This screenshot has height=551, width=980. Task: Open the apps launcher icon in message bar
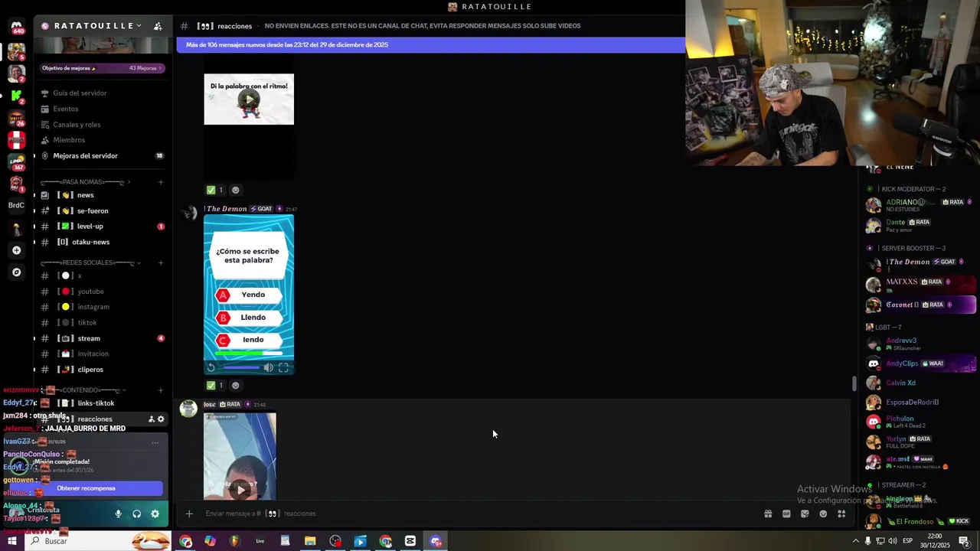pos(841,514)
